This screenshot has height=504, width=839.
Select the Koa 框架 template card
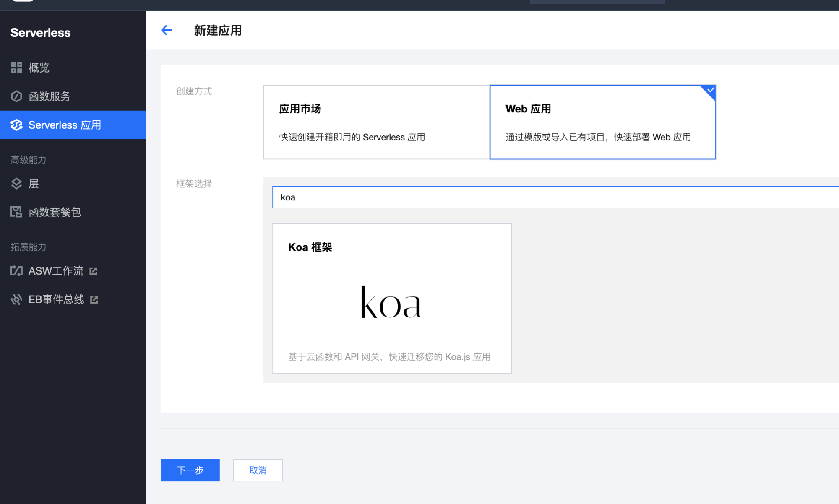(x=392, y=299)
